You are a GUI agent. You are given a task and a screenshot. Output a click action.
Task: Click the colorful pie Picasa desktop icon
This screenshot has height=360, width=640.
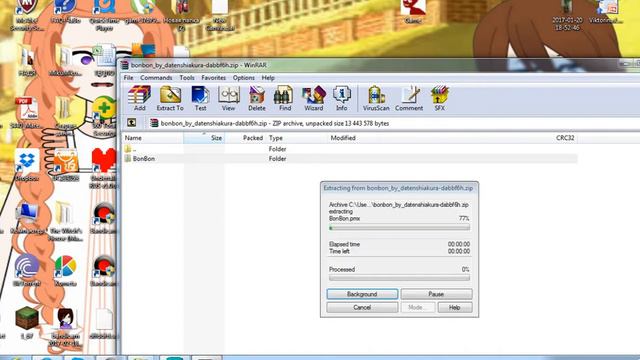click(65, 270)
